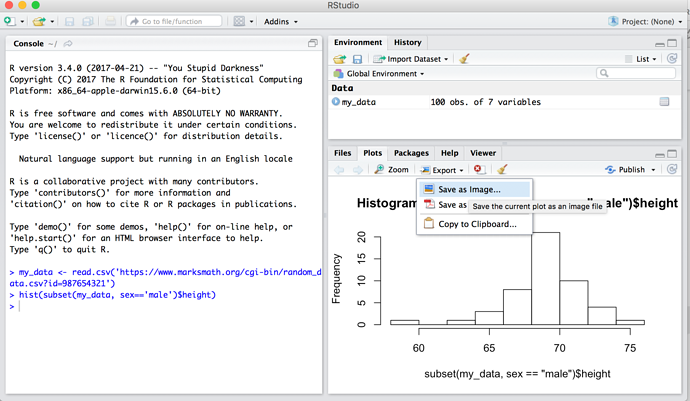Click the new file icon in main toolbar
Screen dimensions: 690x401
(x=9, y=21)
